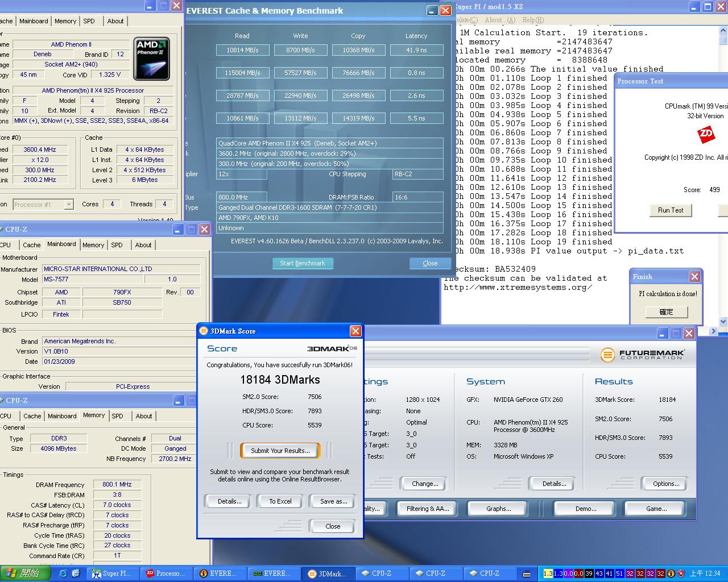Launch Internet Explorer from the quick launch
The height and width of the screenshot is (582, 728).
click(x=63, y=573)
